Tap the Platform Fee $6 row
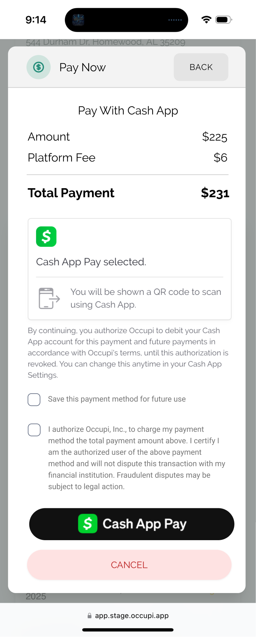 click(128, 158)
